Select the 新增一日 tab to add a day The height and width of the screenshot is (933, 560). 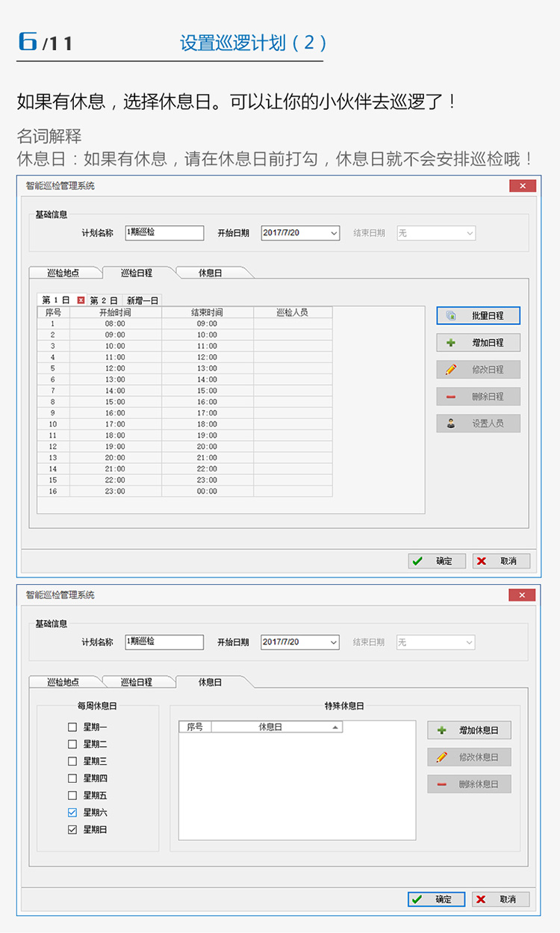(x=143, y=300)
